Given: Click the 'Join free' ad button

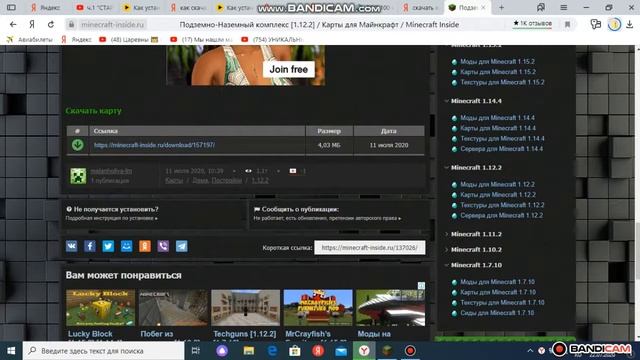Looking at the screenshot, I should point(289,69).
